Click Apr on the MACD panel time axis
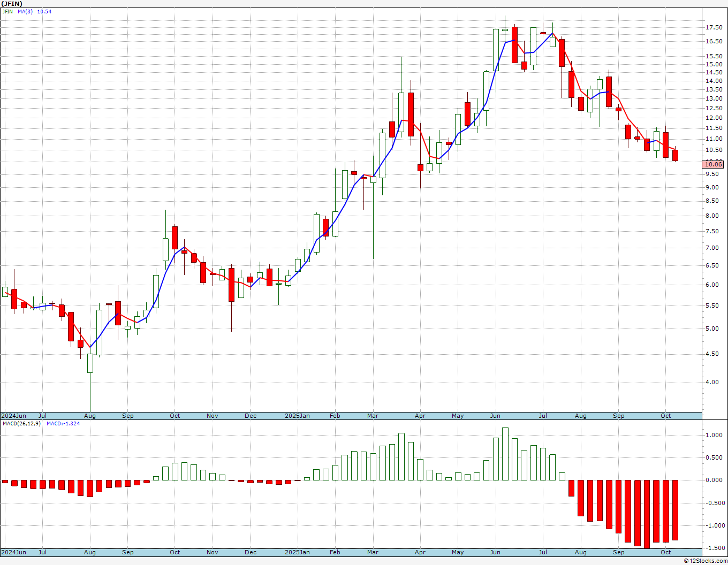 click(x=420, y=552)
